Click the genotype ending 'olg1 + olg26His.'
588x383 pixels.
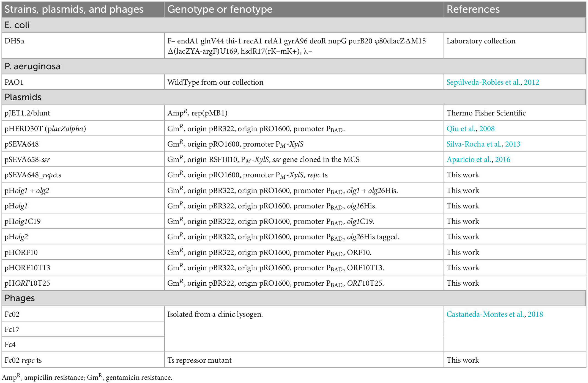[283, 190]
